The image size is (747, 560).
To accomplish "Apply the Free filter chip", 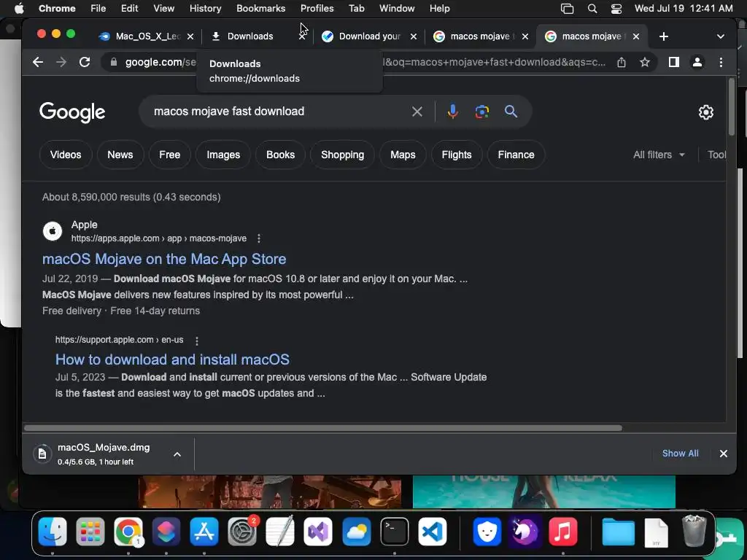I will click(169, 155).
